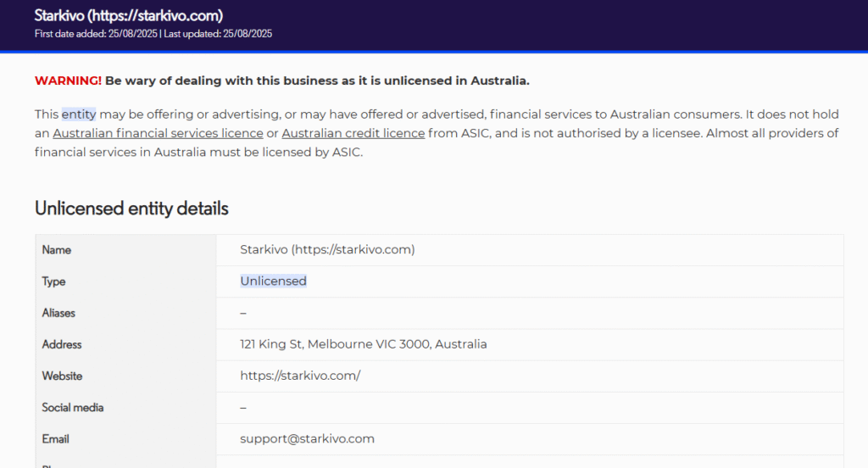Click the Name row label
Image resolution: width=868 pixels, height=468 pixels.
pyautogui.click(x=57, y=250)
